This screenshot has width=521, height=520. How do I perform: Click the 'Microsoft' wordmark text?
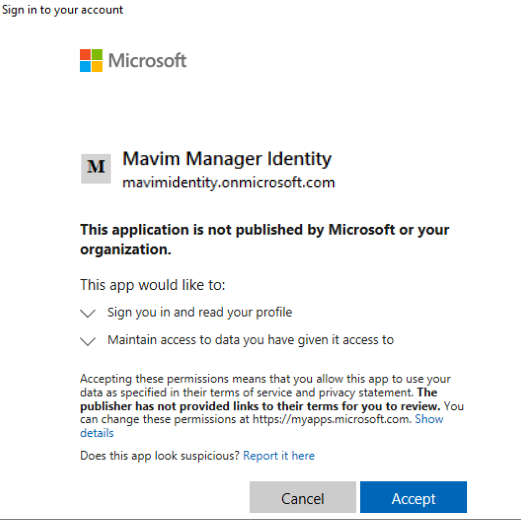pyautogui.click(x=147, y=60)
